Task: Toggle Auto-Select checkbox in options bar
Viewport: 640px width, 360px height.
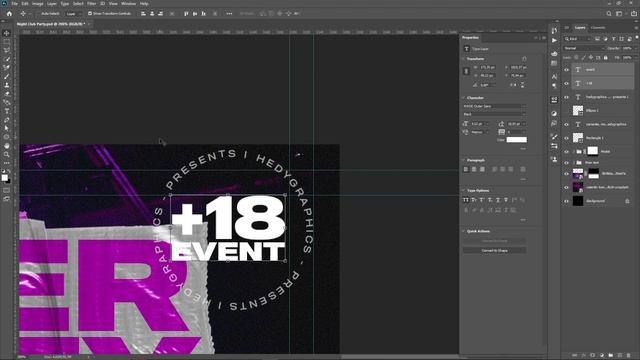Action: (x=39, y=13)
